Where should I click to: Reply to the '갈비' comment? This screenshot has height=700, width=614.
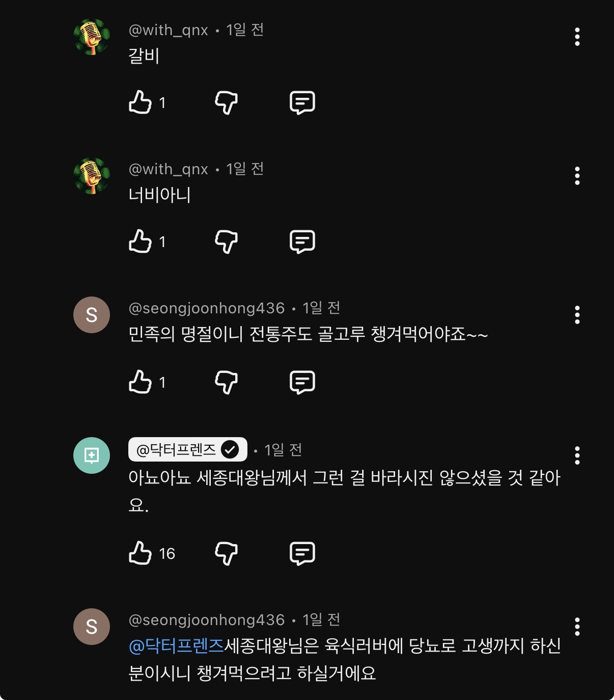pos(302,102)
